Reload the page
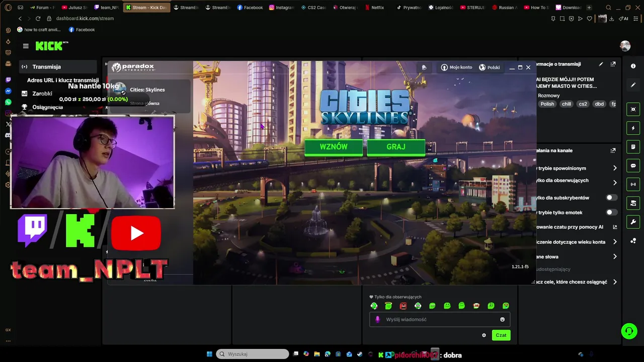Viewport: 644px width, 362px height. (38, 19)
